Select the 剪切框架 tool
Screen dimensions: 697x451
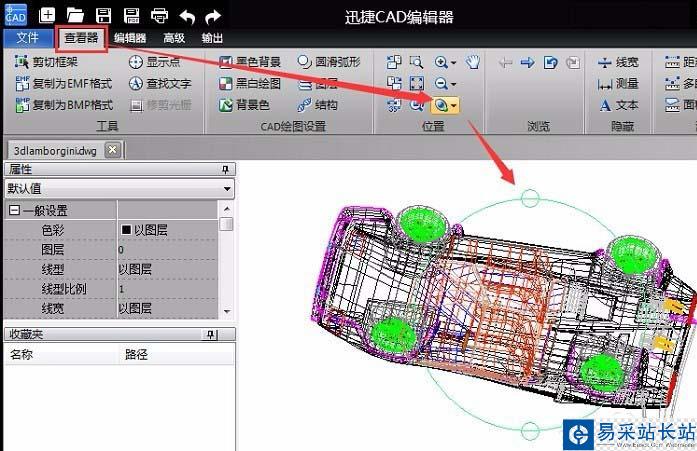click(x=46, y=62)
